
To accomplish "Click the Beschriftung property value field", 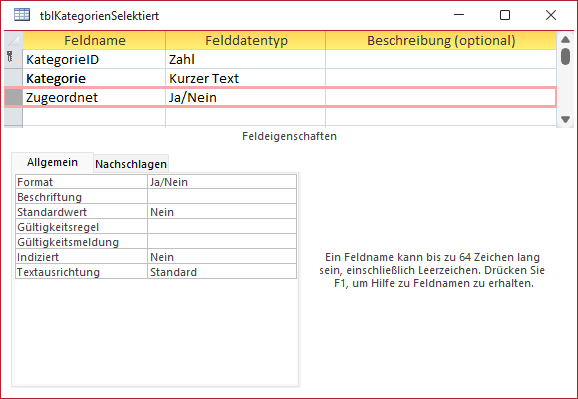I will tap(222, 197).
